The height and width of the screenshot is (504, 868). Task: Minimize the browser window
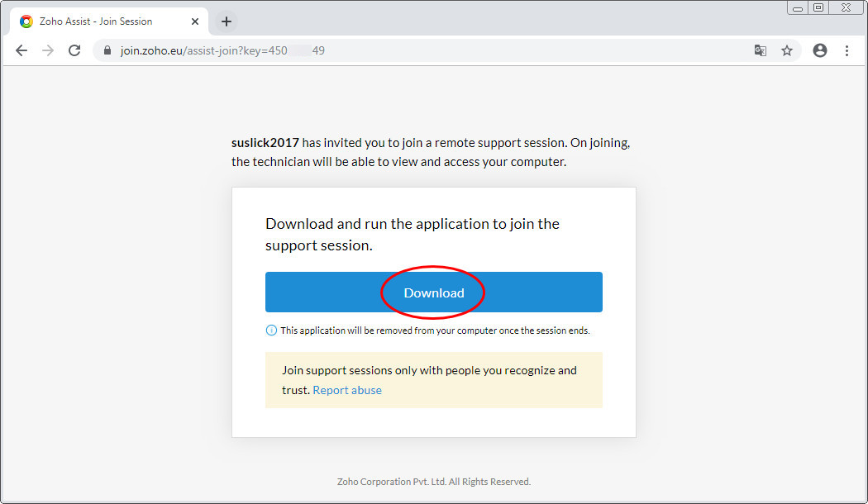click(797, 7)
